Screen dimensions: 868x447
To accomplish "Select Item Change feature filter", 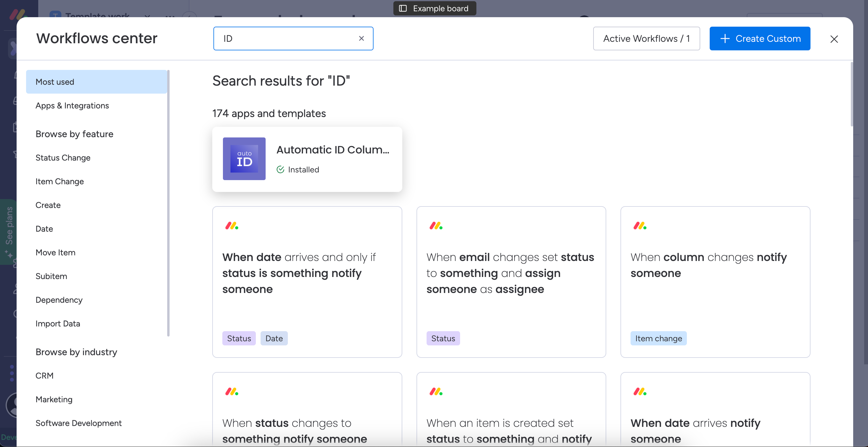I will pyautogui.click(x=59, y=181).
